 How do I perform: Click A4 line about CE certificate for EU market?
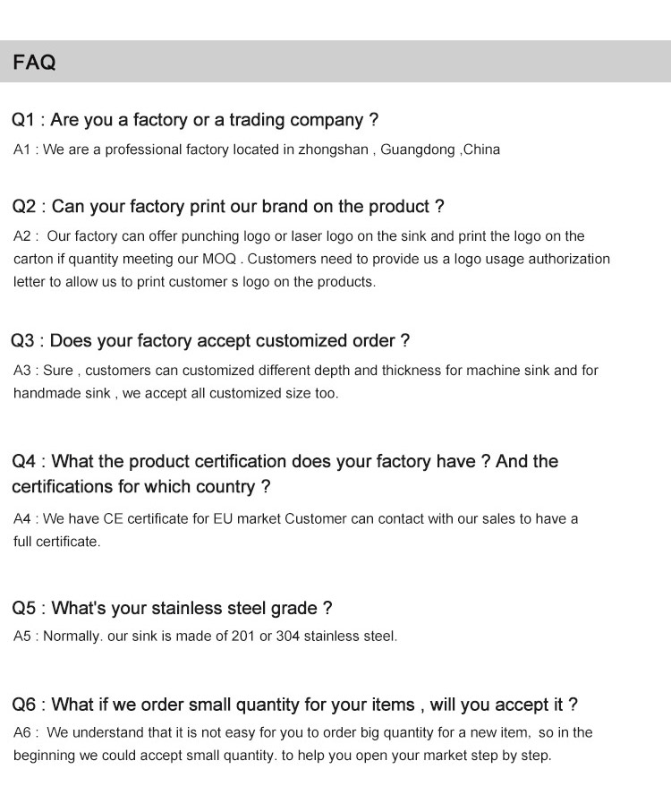pos(295,518)
